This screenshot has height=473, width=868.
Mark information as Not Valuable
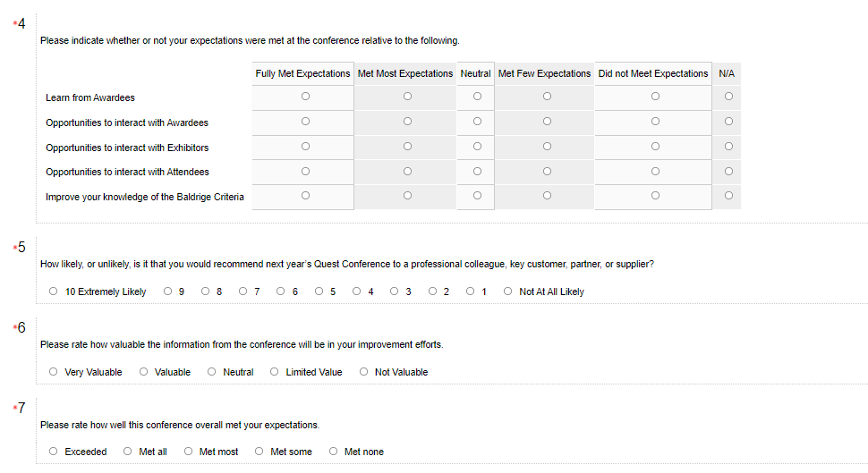tap(364, 371)
